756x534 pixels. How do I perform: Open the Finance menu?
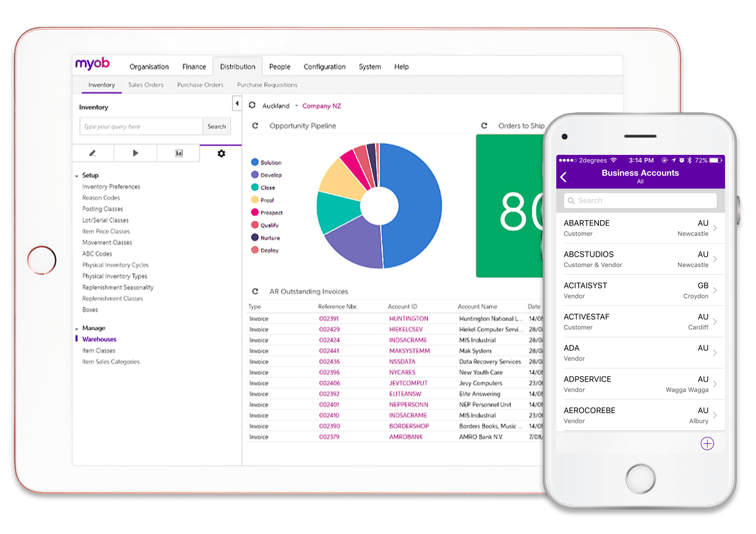click(x=194, y=67)
